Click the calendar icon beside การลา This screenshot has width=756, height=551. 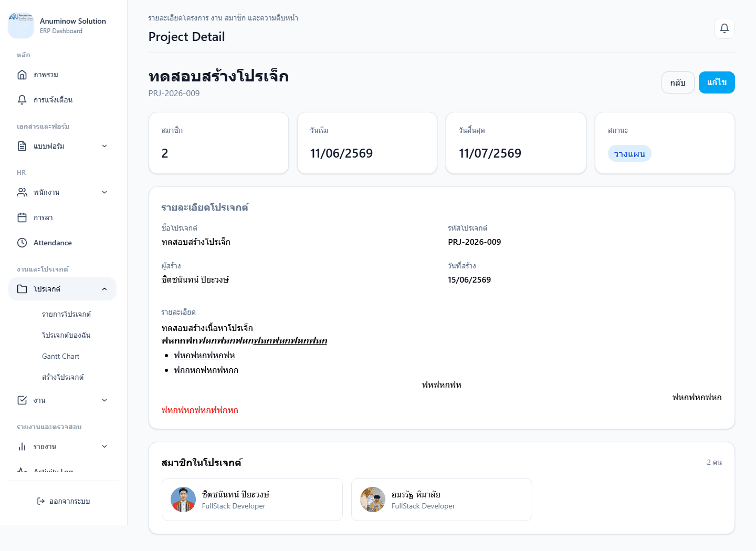click(x=22, y=217)
